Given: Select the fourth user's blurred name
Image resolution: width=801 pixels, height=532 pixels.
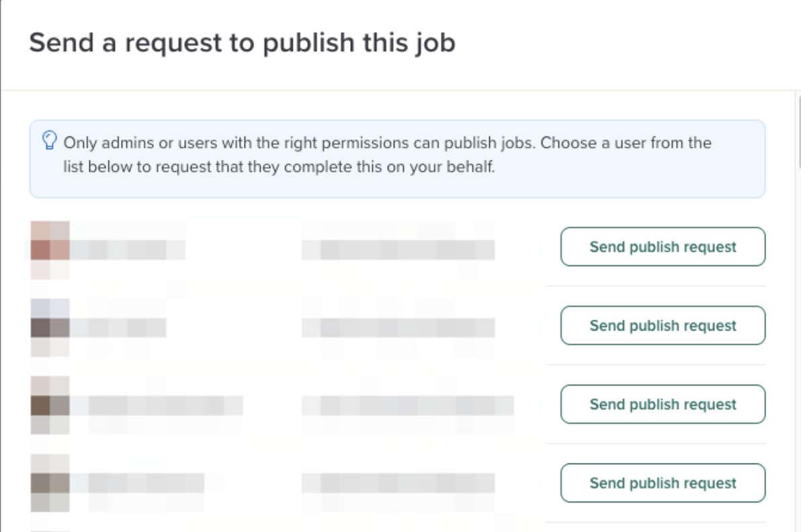Looking at the screenshot, I should [138, 484].
